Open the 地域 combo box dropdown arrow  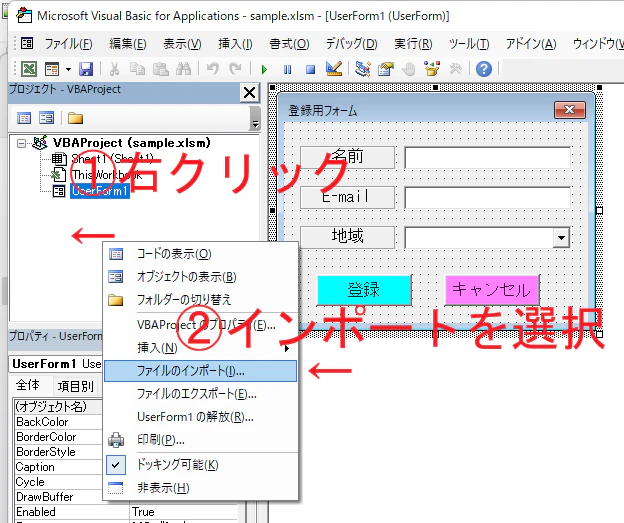561,238
